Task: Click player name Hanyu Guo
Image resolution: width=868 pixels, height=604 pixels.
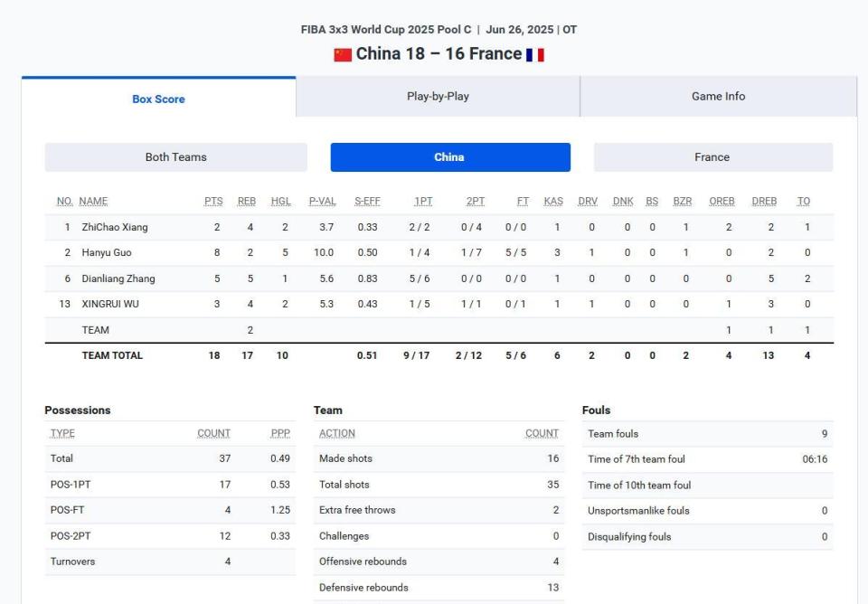Action: [x=107, y=252]
